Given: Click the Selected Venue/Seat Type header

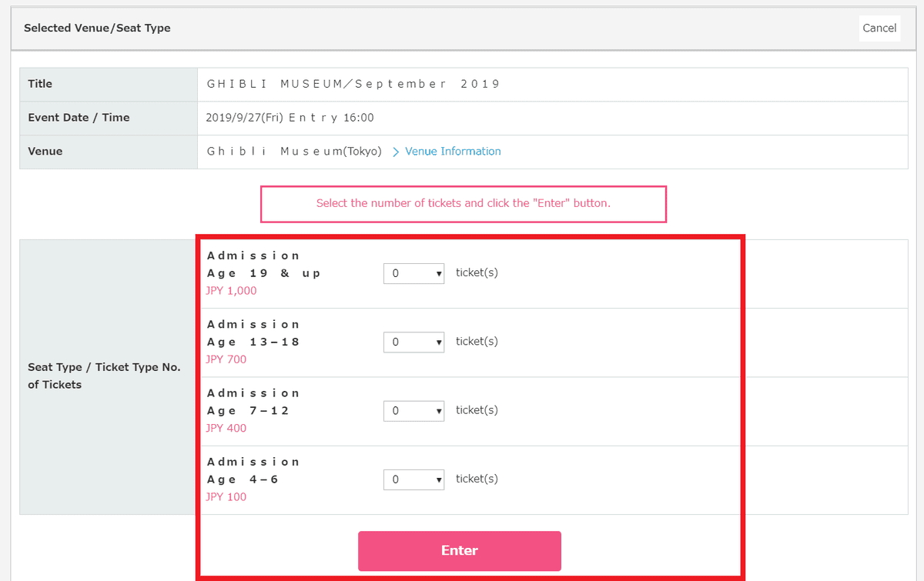Looking at the screenshot, I should pyautogui.click(x=97, y=28).
